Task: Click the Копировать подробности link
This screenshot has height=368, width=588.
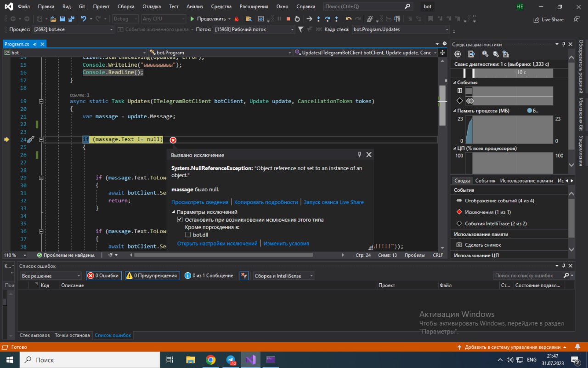Action: tap(266, 202)
